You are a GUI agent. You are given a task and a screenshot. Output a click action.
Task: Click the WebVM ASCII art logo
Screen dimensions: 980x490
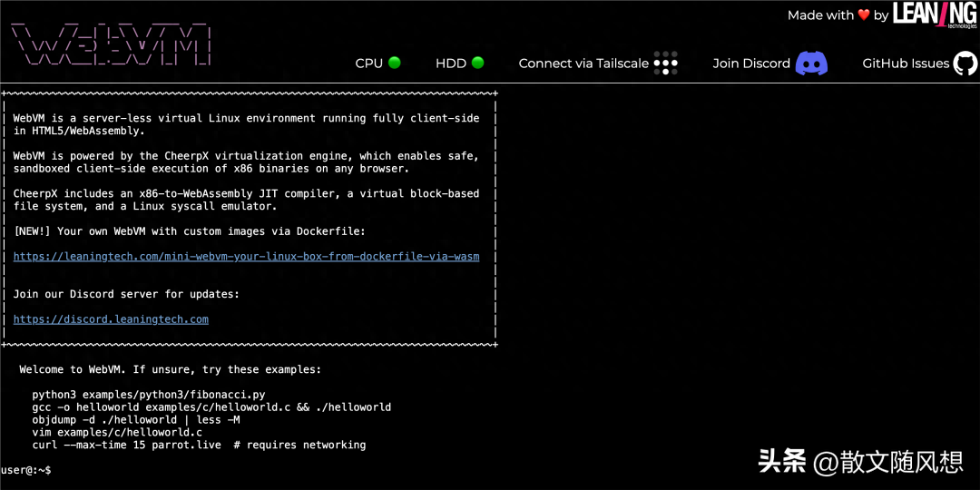tap(112, 44)
